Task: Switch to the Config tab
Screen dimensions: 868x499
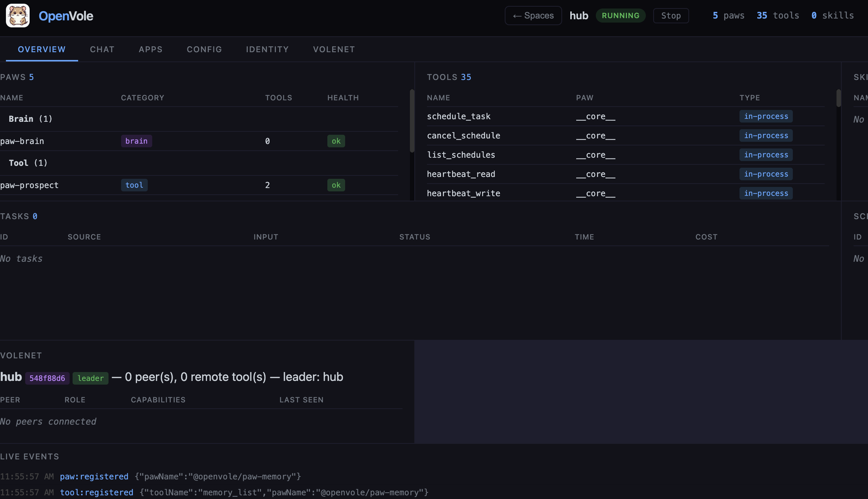Action: click(204, 49)
